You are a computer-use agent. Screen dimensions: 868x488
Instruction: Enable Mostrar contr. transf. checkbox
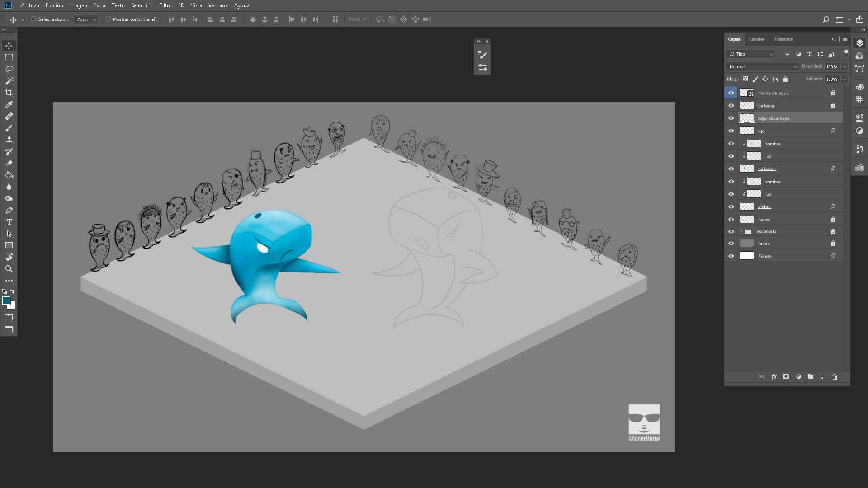pyautogui.click(x=108, y=19)
